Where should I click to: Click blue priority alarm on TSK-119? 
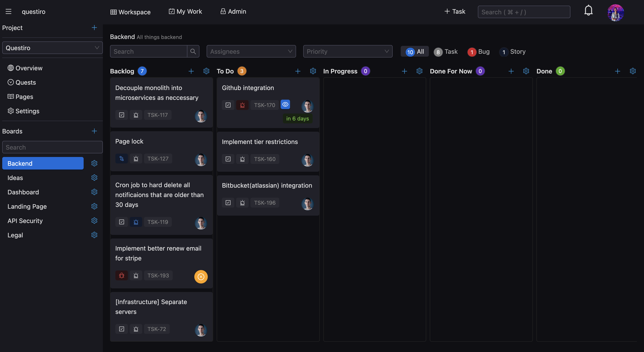[x=136, y=222]
